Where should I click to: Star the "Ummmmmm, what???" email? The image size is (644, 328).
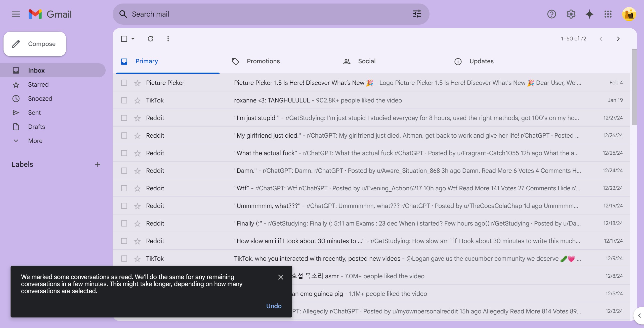(x=137, y=206)
